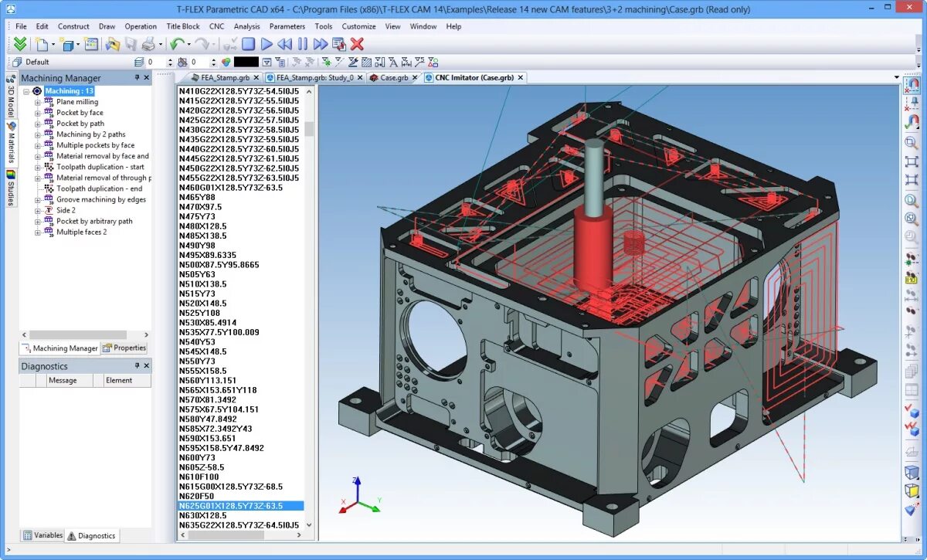Open the dropdown arrow next to Print

[x=160, y=45]
